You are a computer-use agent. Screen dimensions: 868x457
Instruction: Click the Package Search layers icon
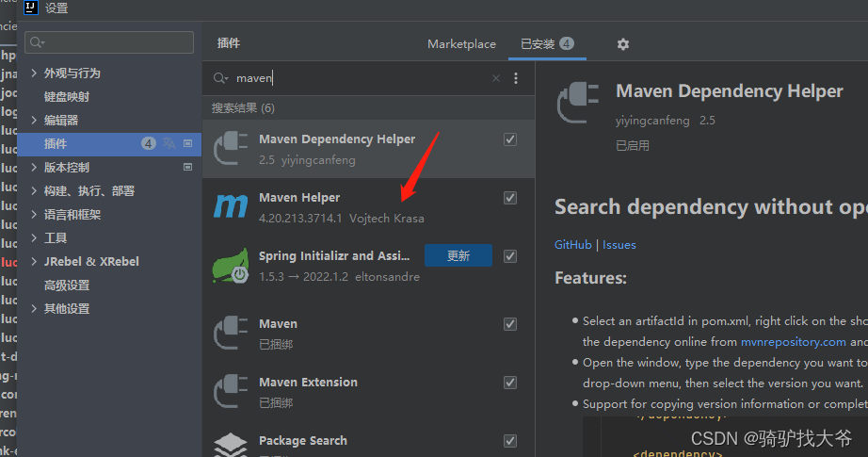tap(231, 445)
